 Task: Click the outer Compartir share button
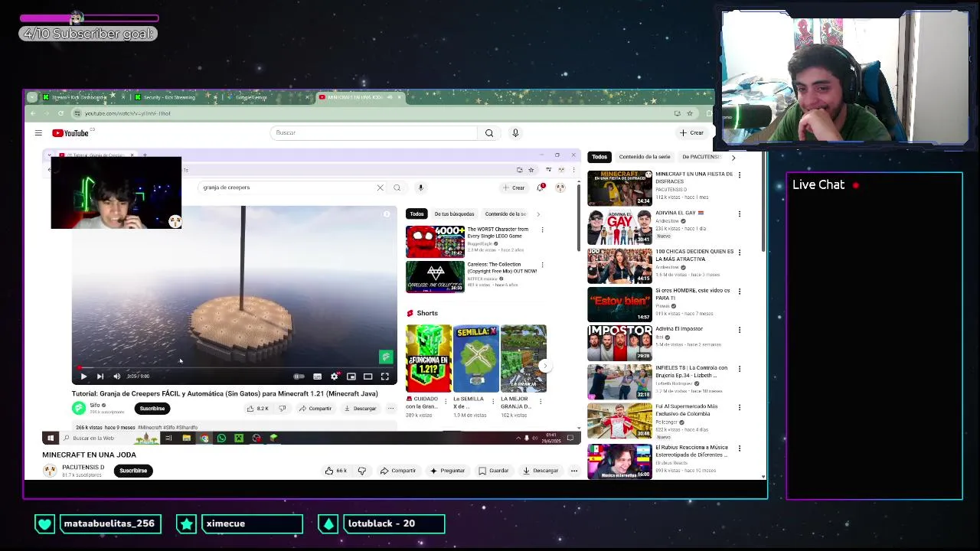[x=399, y=471]
